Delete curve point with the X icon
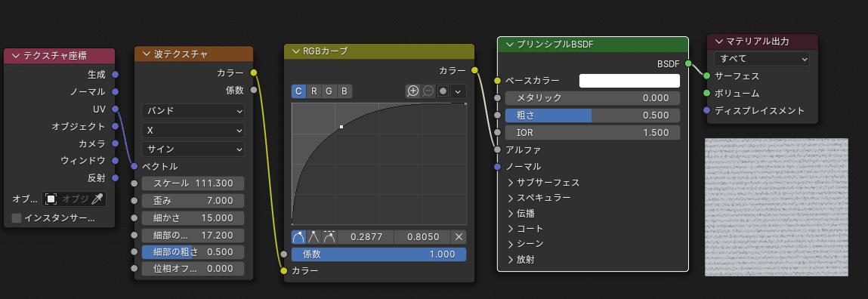Screen dimensions: 868x299 click(459, 237)
